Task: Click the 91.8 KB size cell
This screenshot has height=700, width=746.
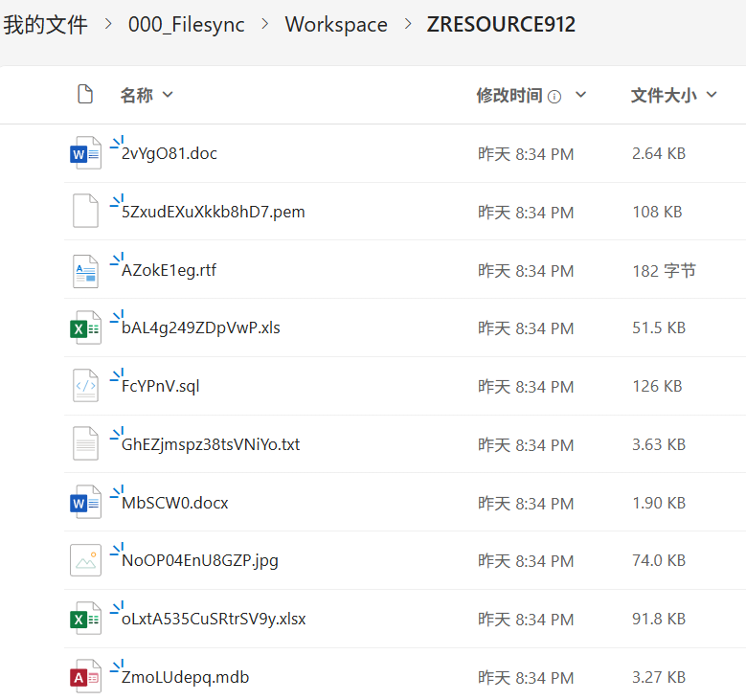Action: [x=659, y=619]
